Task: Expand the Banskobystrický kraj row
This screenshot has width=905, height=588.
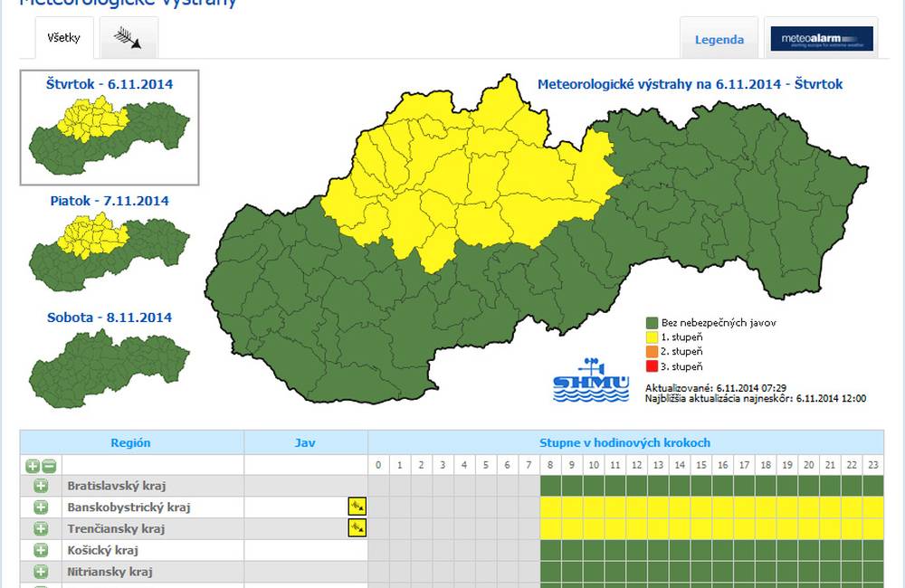Action: tap(41, 507)
